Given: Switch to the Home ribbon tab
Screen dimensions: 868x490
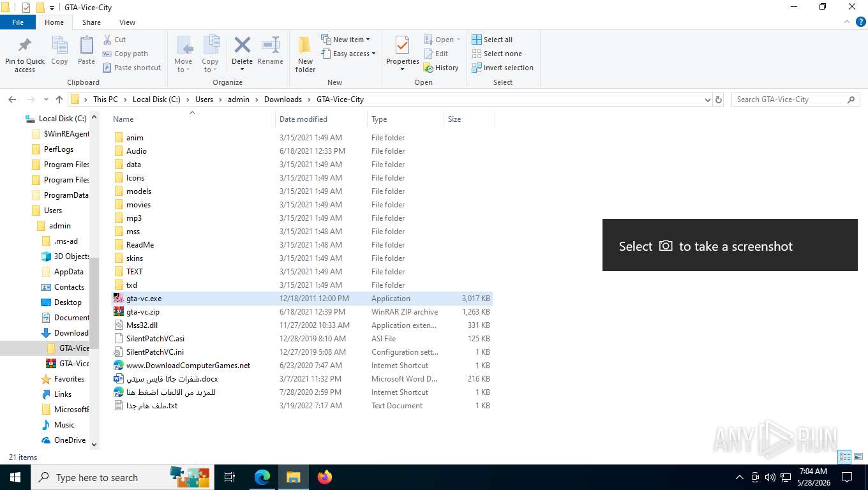Looking at the screenshot, I should (54, 22).
